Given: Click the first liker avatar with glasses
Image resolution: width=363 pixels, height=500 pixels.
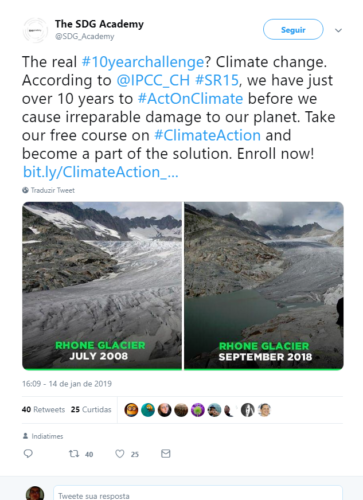Looking at the screenshot, I should 131,410.
